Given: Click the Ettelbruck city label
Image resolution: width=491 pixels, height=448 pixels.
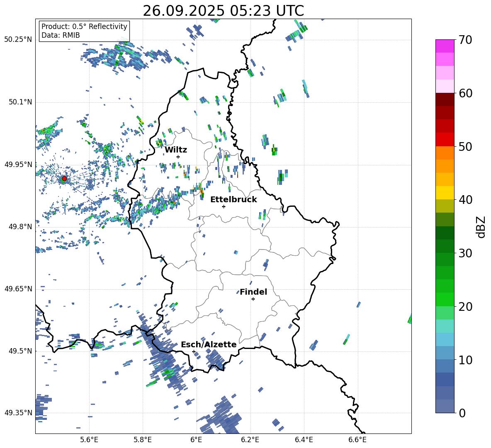Looking at the screenshot, I should click(233, 200).
